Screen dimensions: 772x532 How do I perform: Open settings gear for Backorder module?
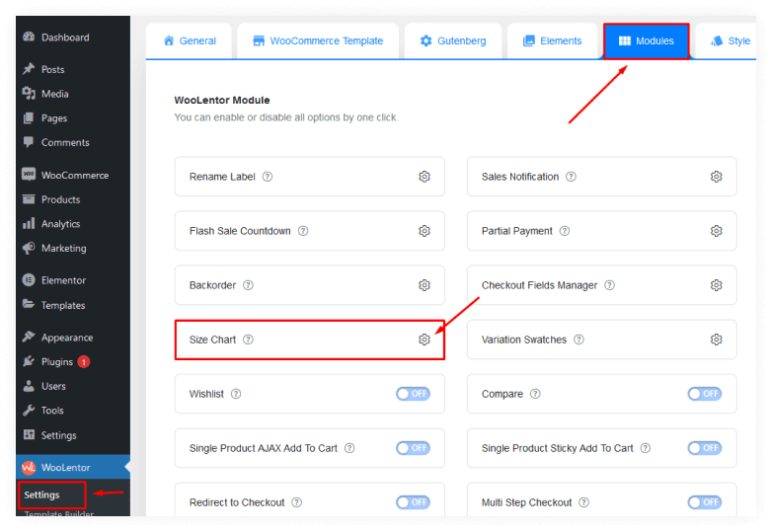click(x=424, y=285)
